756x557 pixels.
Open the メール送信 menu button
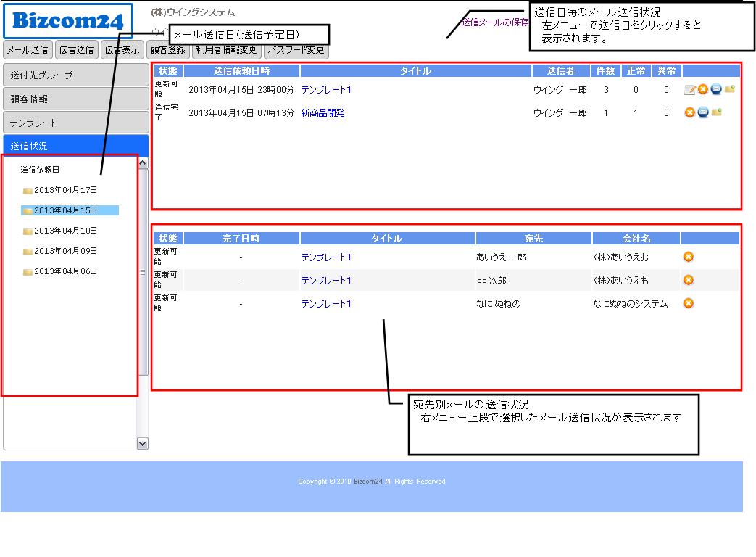tap(28, 50)
